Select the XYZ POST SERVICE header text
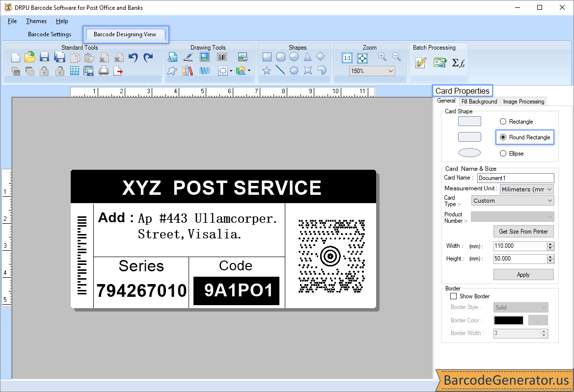This screenshot has width=574, height=392. (x=222, y=187)
